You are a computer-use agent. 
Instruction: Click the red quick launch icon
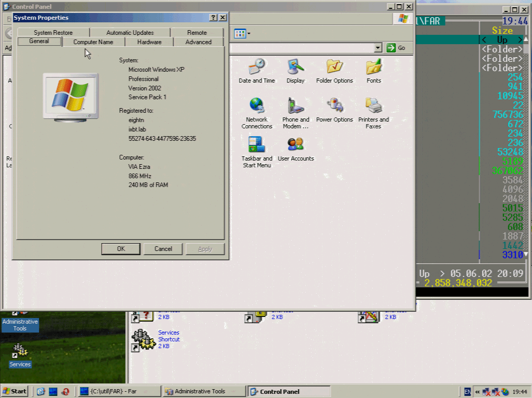[x=65, y=392]
